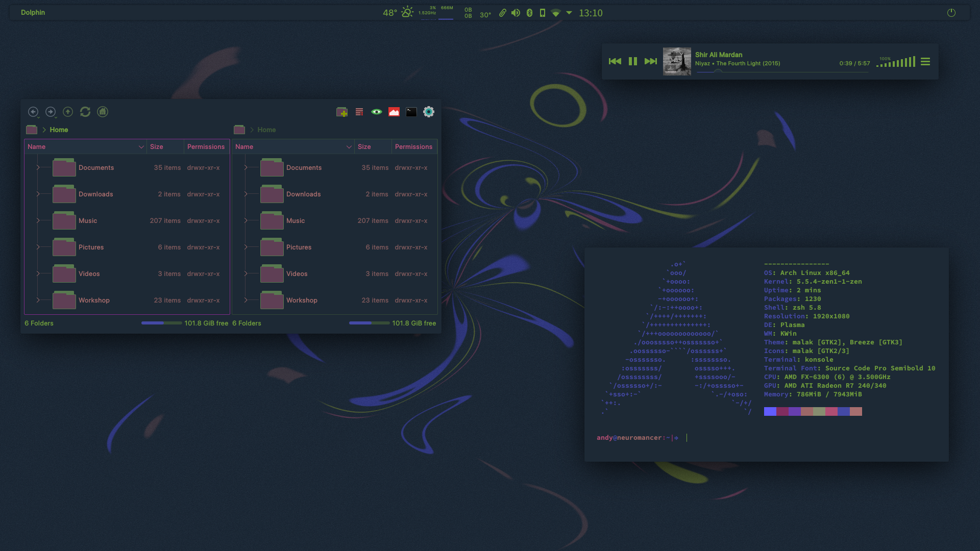
Task: Click Home breadcrumb in left pane
Action: click(x=59, y=130)
